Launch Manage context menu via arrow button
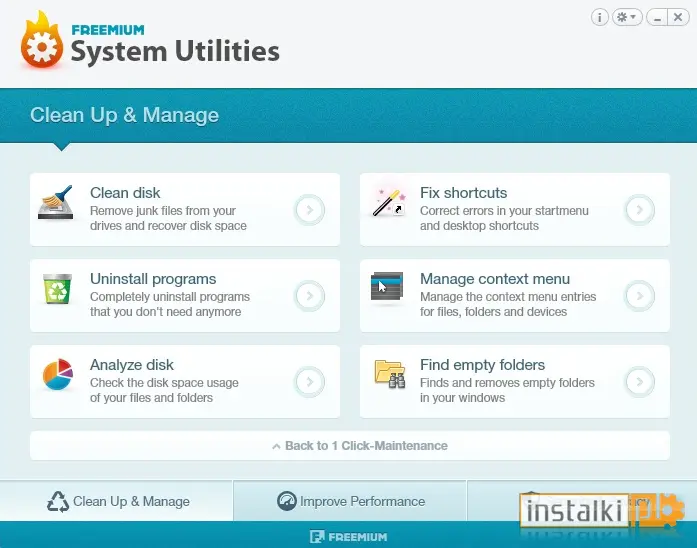The width and height of the screenshot is (697, 548). click(x=639, y=296)
